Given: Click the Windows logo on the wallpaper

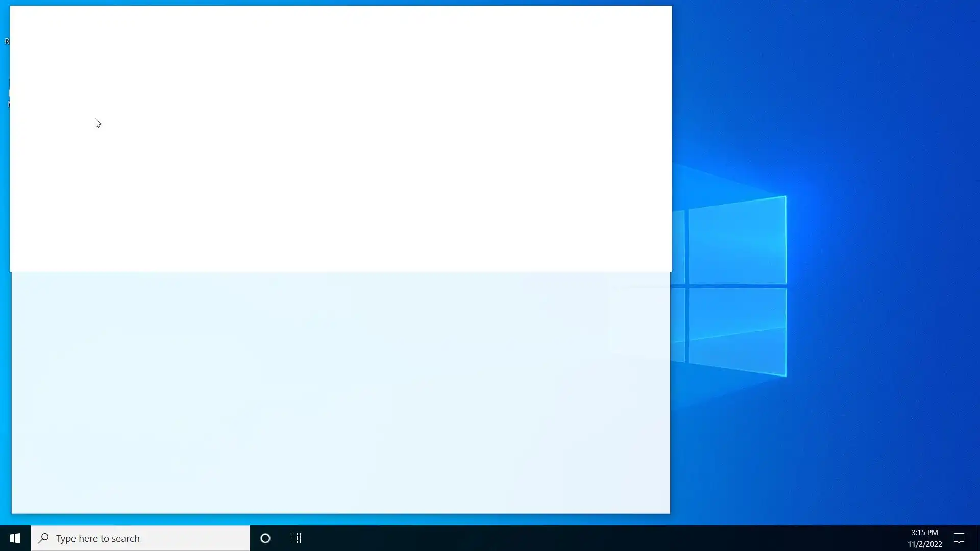Looking at the screenshot, I should tap(738, 286).
